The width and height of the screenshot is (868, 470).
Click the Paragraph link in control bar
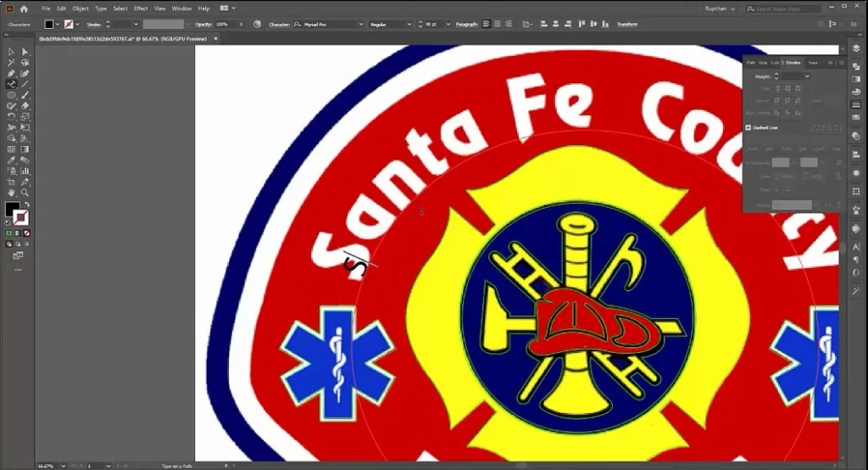466,25
